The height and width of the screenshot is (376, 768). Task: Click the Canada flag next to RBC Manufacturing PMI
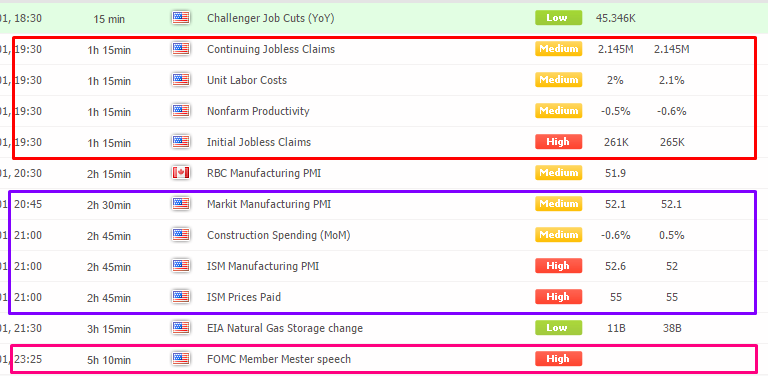coord(181,173)
